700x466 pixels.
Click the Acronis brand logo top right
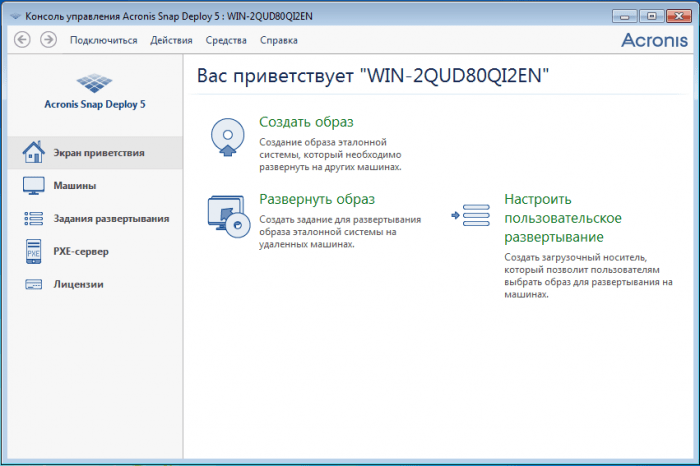[654, 40]
